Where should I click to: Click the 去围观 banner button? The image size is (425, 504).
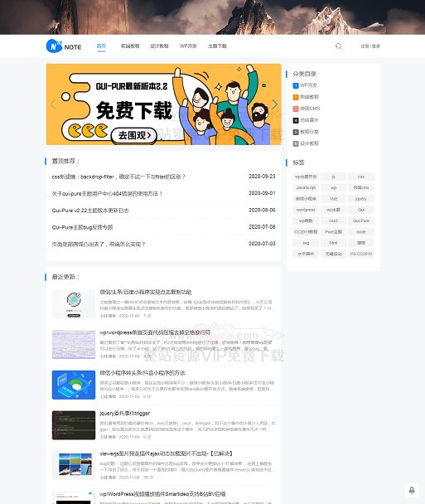134,135
